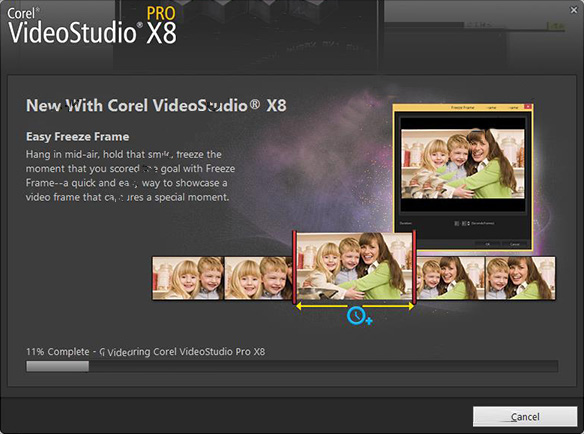Close the installer with the top-right X
Viewport: 584px width, 434px height.
click(574, 10)
